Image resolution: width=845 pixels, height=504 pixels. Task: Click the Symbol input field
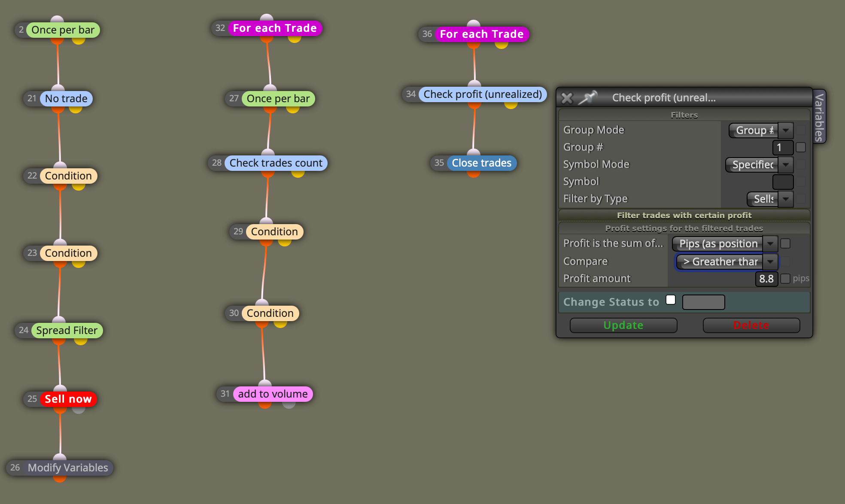783,182
